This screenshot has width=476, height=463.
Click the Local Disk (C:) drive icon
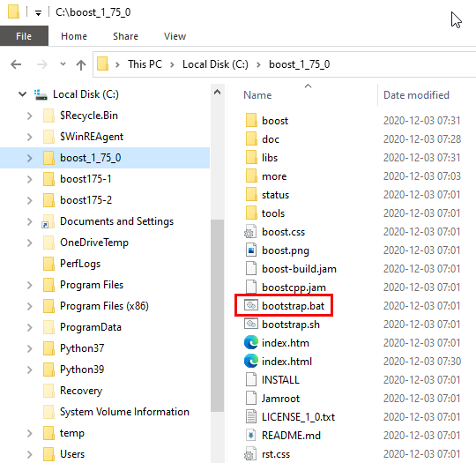(x=41, y=94)
